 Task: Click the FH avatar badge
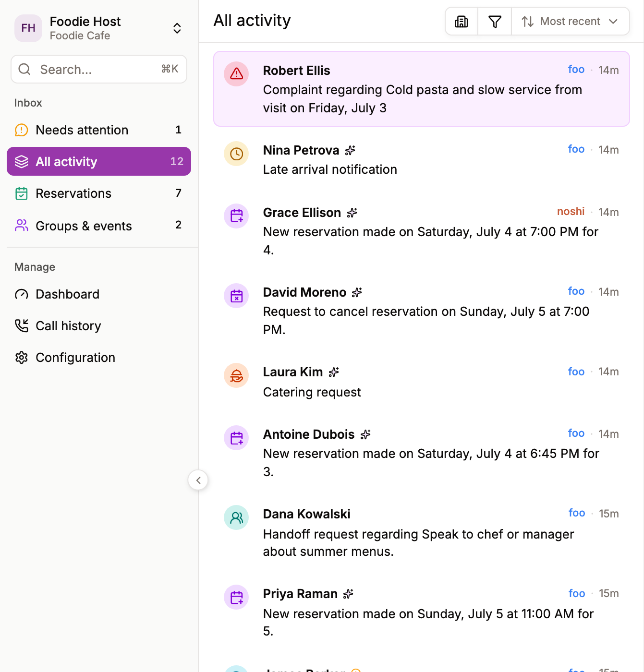pos(28,28)
